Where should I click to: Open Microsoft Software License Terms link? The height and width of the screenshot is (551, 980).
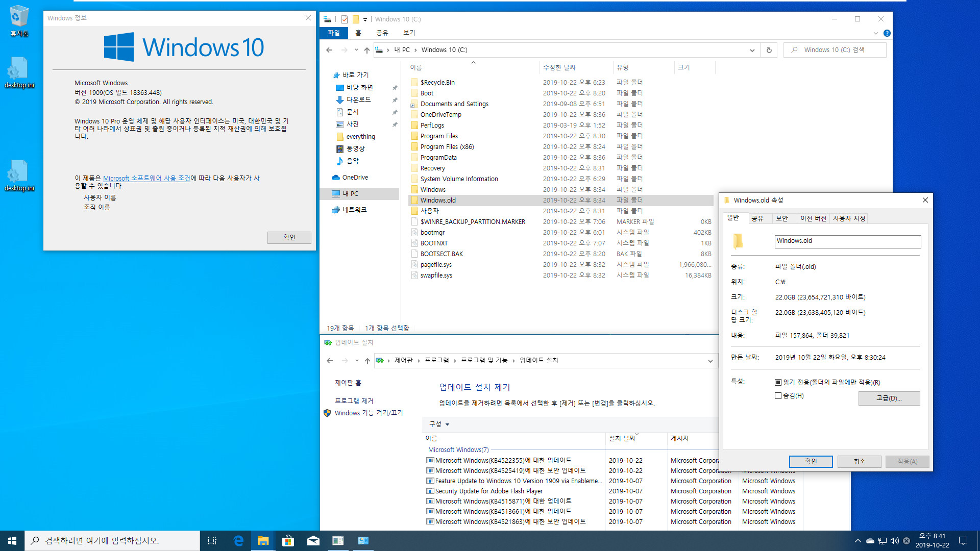coord(146,178)
